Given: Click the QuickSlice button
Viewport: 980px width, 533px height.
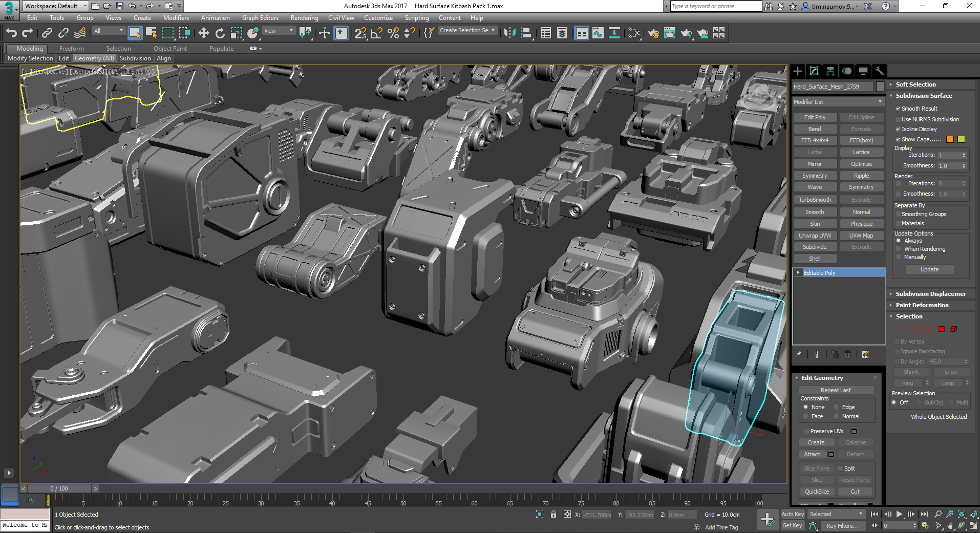Looking at the screenshot, I should (x=817, y=492).
